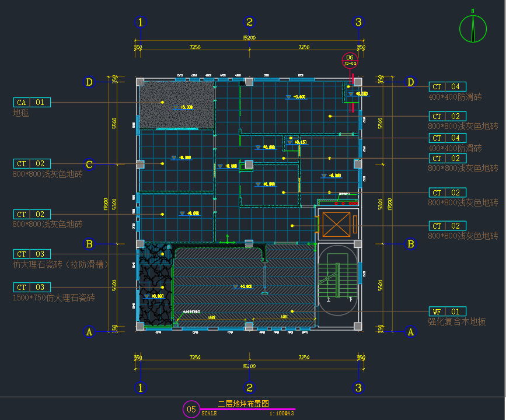Click grid bubble 2 below the plan

click(x=249, y=388)
